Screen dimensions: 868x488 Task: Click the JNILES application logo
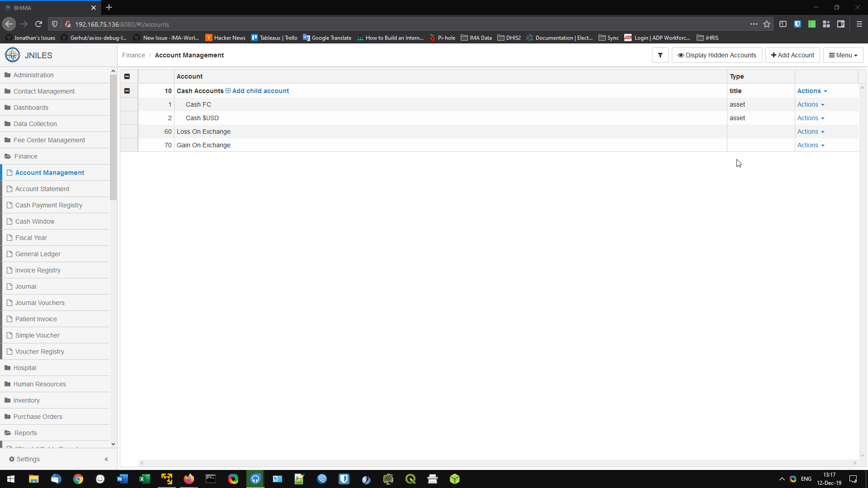click(12, 55)
